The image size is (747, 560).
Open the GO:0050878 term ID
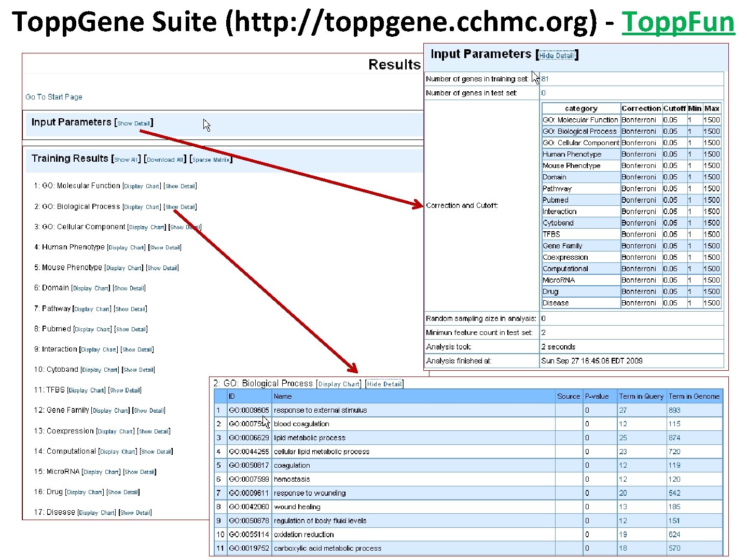249,521
